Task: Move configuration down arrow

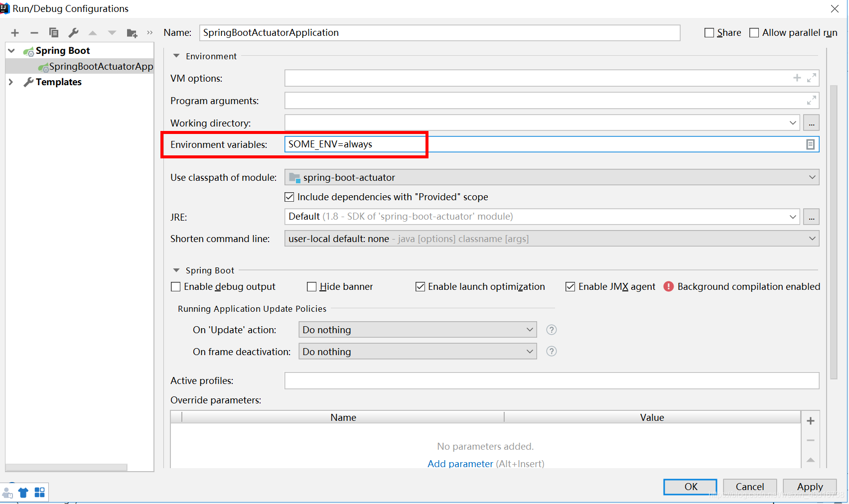Action: pyautogui.click(x=112, y=33)
